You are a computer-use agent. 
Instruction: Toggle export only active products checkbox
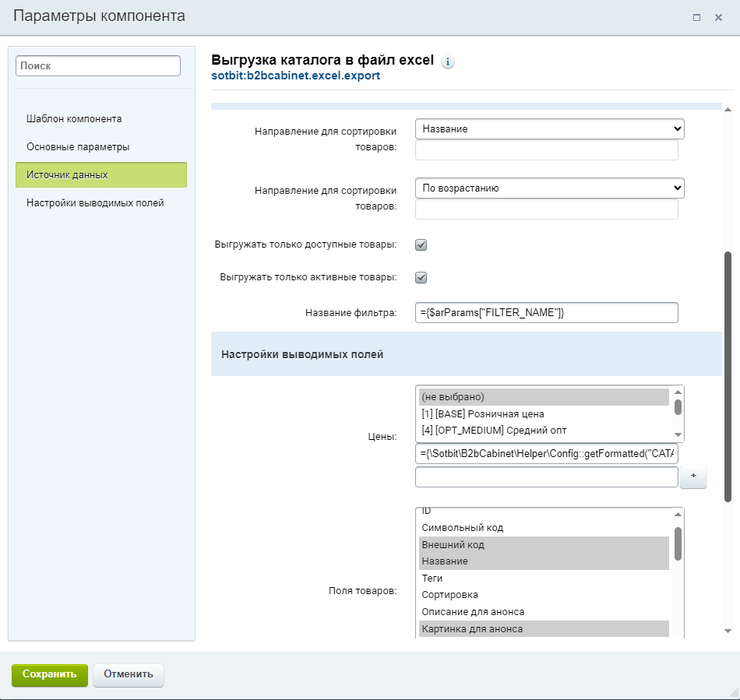tap(421, 277)
